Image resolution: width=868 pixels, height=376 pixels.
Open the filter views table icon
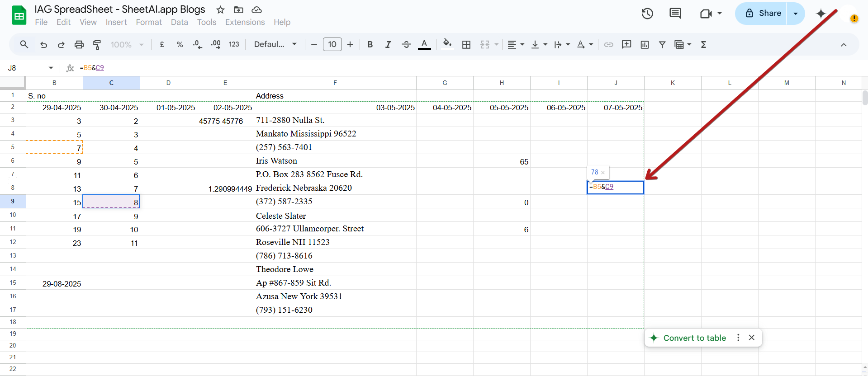coord(679,44)
